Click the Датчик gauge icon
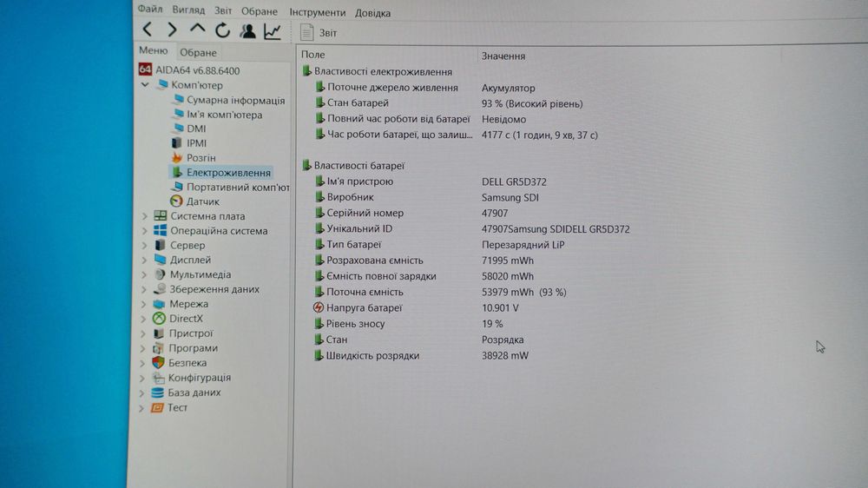Image resolution: width=868 pixels, height=488 pixels. click(x=176, y=201)
